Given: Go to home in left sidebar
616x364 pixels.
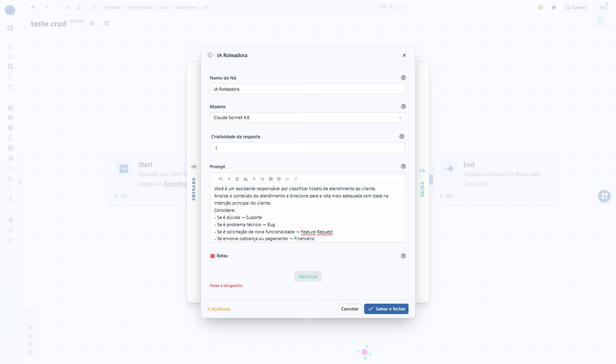Looking at the screenshot, I should click(x=10, y=46).
